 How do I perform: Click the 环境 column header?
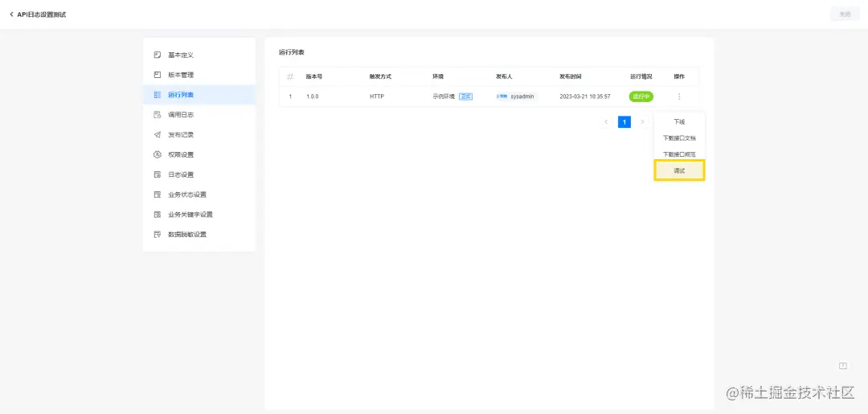coord(438,76)
